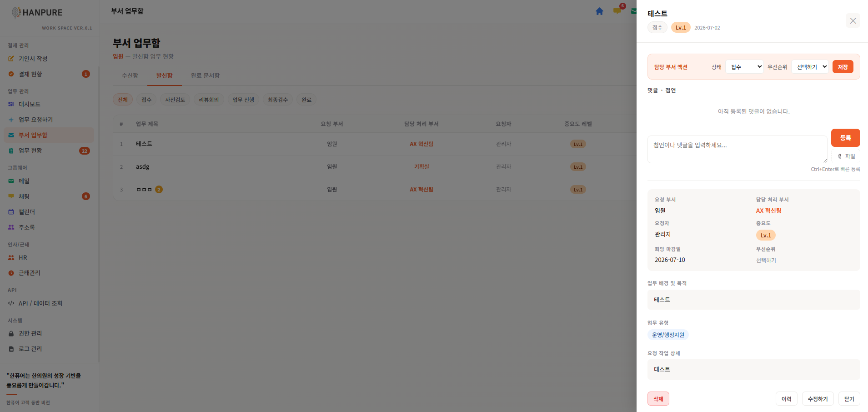Click 기획실 department in the asdg row

coord(421,167)
